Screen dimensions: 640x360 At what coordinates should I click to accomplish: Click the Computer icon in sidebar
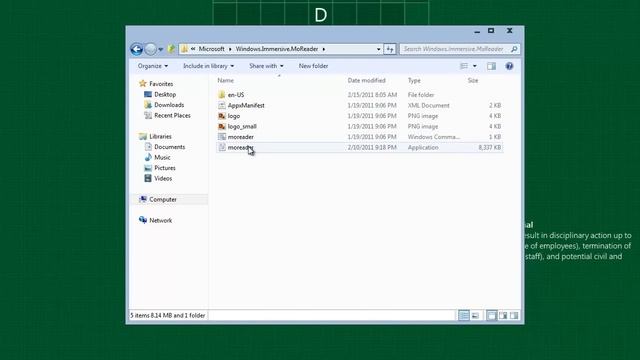point(142,199)
